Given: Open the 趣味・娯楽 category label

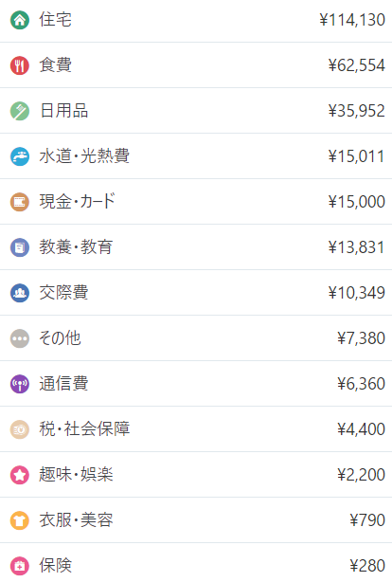Looking at the screenshot, I should pos(76,474).
